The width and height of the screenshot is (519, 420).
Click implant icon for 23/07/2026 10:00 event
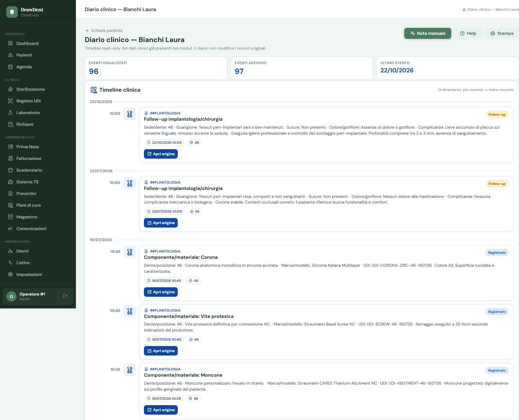pyautogui.click(x=130, y=183)
